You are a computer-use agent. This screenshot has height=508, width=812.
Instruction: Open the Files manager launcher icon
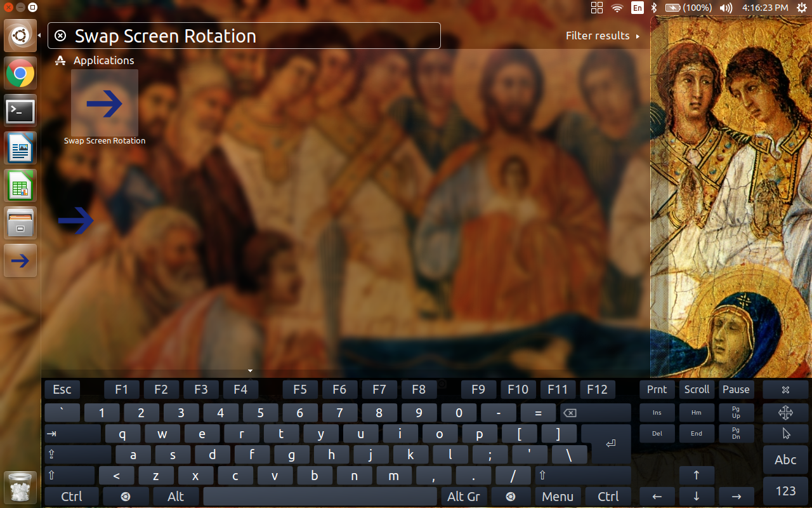(20, 223)
